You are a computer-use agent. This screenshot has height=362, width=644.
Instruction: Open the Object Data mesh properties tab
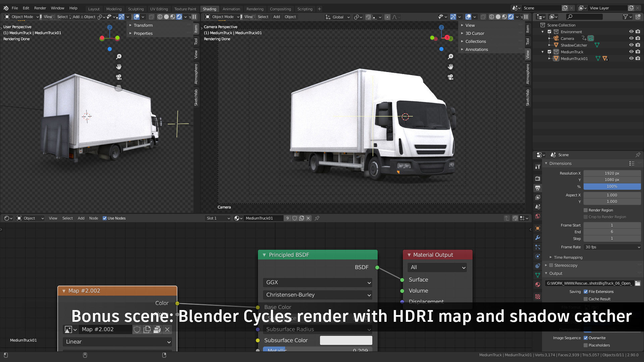(538, 275)
